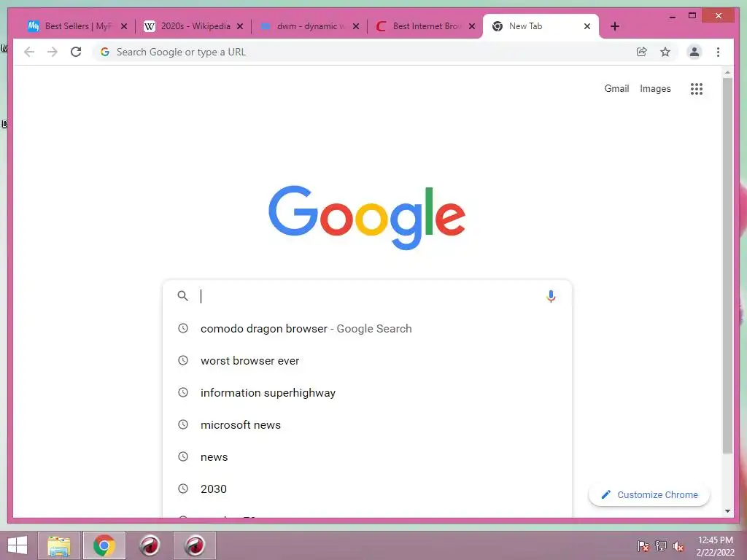This screenshot has height=560, width=747.
Task: Share this page icon in address bar
Action: coord(642,52)
